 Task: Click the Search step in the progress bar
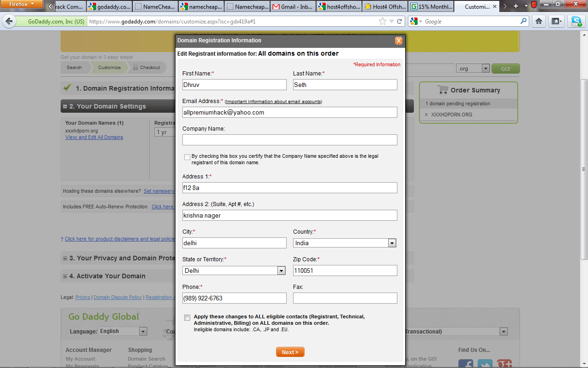pyautogui.click(x=74, y=67)
